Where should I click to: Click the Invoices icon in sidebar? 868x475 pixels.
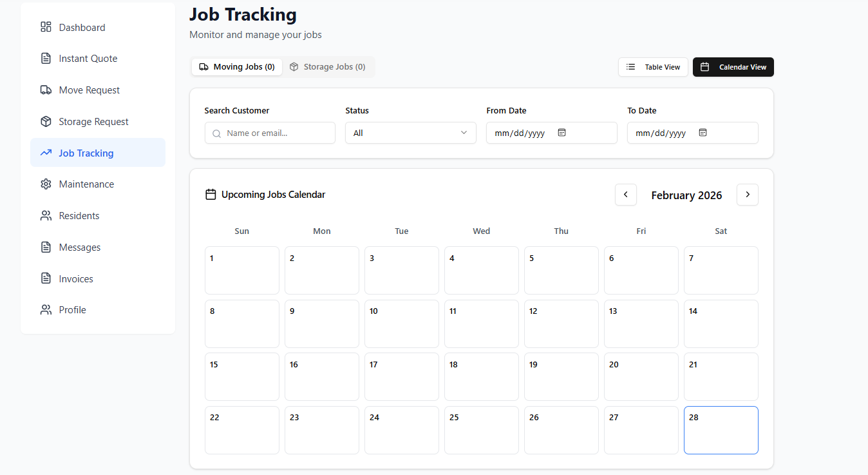point(45,278)
